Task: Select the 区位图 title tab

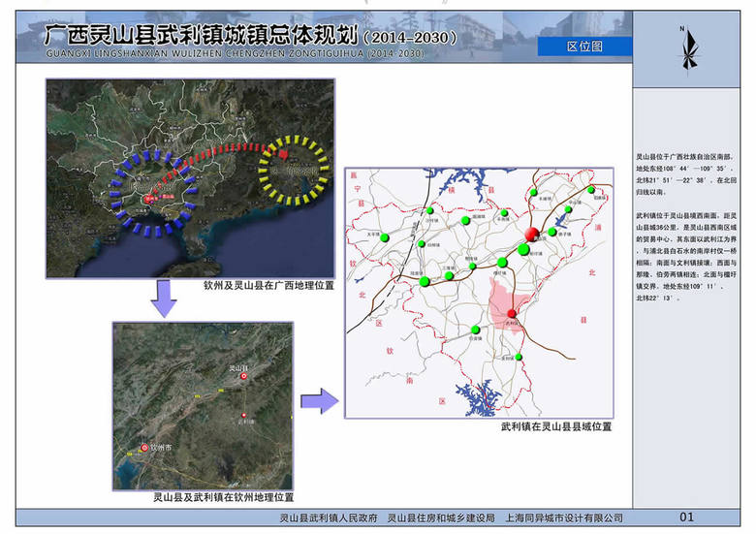Action: pos(584,47)
